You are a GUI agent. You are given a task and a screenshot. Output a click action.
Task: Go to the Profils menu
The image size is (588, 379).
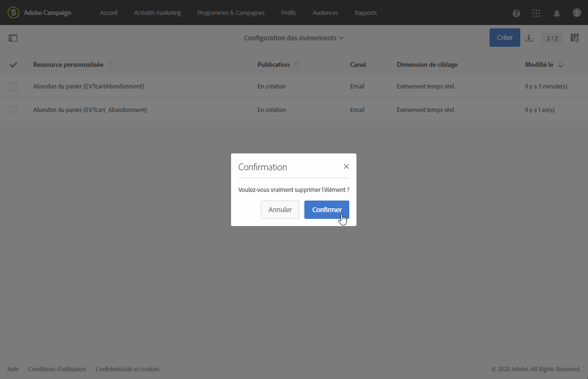pyautogui.click(x=289, y=13)
